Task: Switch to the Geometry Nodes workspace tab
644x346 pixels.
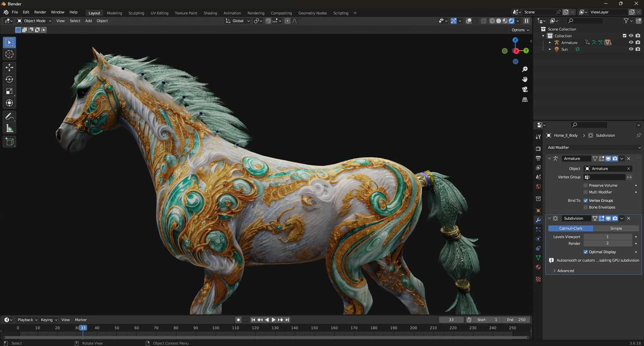Action: (313, 13)
